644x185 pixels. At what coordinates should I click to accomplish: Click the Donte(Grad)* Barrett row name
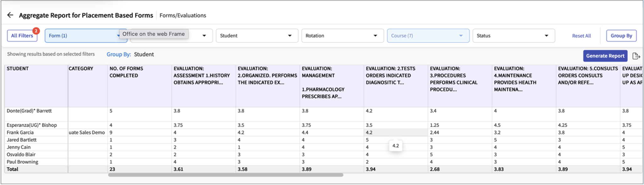29,111
